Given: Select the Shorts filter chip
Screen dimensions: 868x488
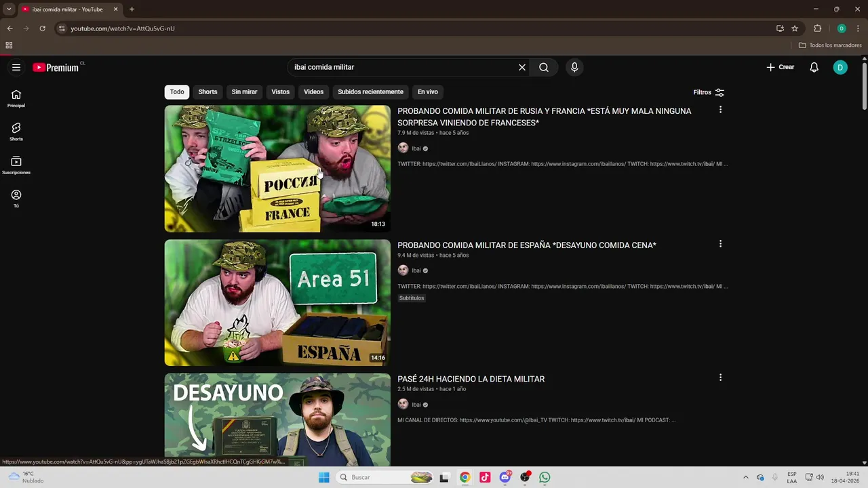Looking at the screenshot, I should pyautogui.click(x=208, y=92).
